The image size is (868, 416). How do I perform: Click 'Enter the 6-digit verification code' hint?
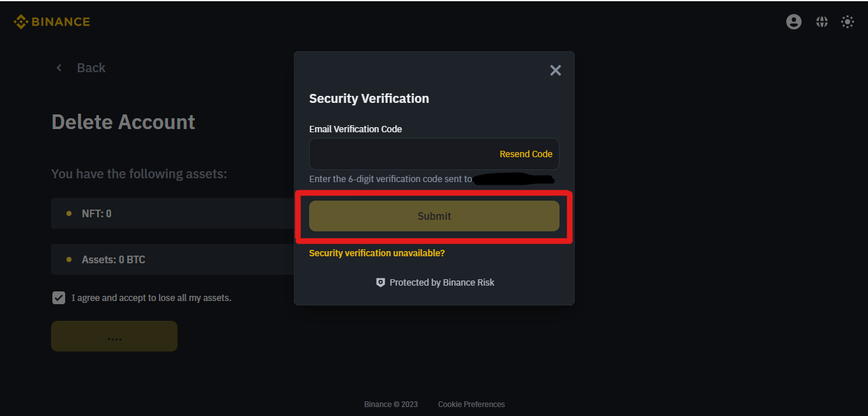pyautogui.click(x=390, y=179)
